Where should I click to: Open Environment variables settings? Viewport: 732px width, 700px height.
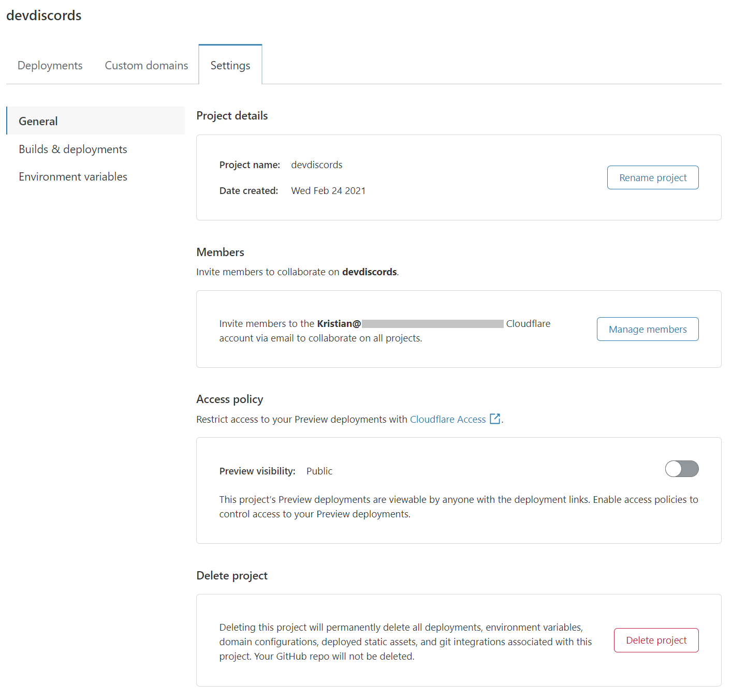(72, 176)
